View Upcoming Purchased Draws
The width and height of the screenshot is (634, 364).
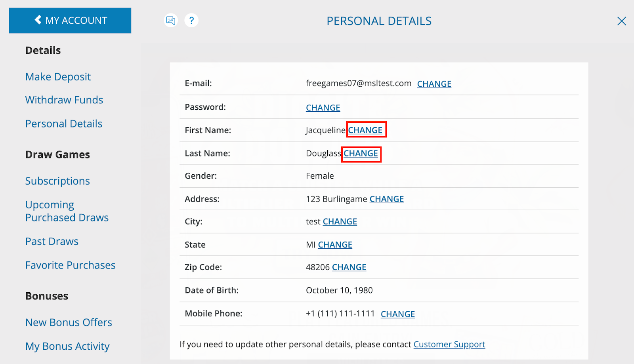point(67,211)
